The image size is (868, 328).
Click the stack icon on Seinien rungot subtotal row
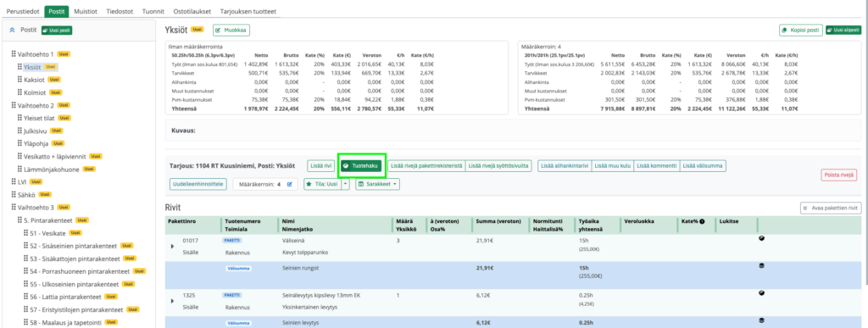coord(761,265)
